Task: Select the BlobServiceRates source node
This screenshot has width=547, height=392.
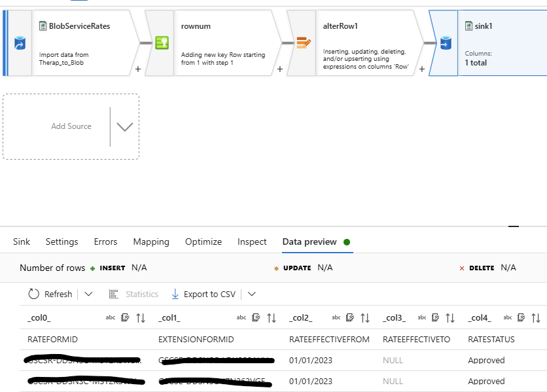Action: (x=71, y=43)
